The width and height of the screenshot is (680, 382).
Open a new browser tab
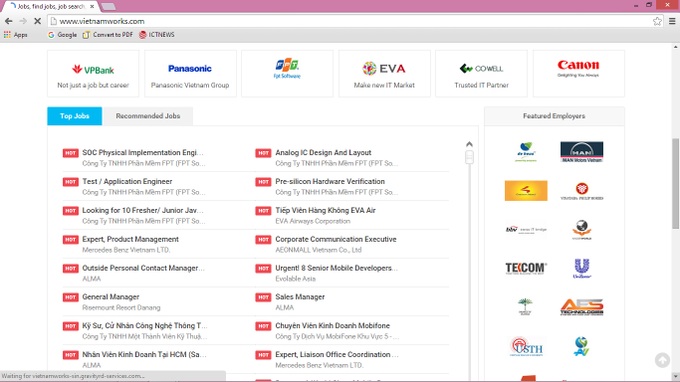click(108, 7)
